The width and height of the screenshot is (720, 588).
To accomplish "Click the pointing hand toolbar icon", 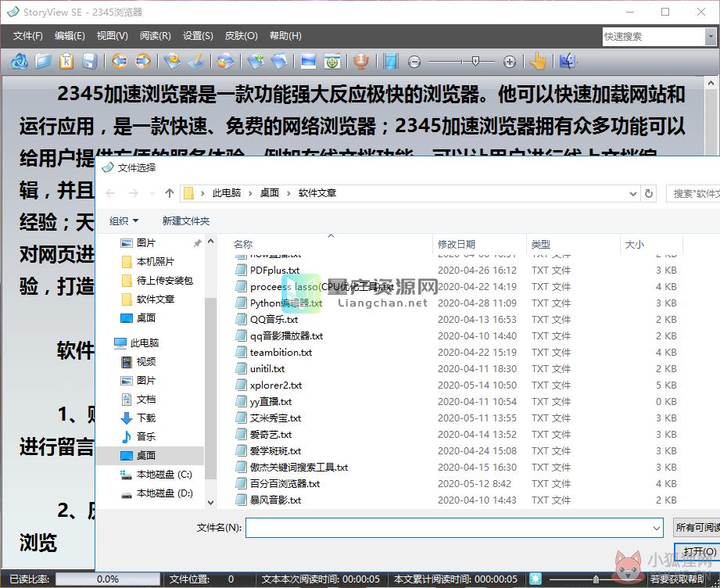I will click(538, 61).
